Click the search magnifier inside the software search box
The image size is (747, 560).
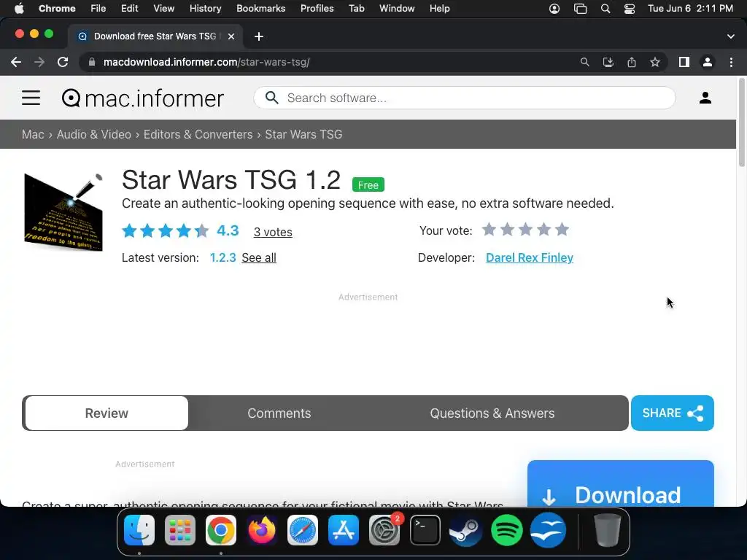(x=271, y=98)
